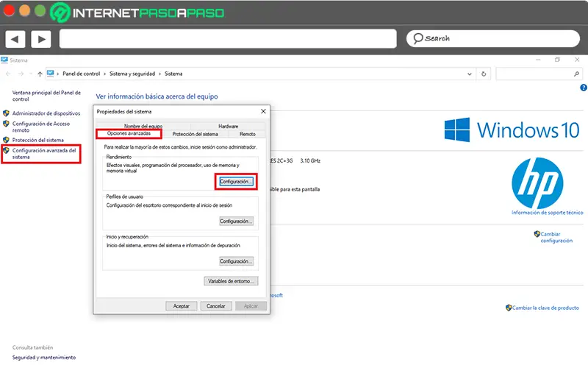Close the 'Propiedades del sistema' dialog with X
Screen dimensions: 588x368
click(x=263, y=112)
